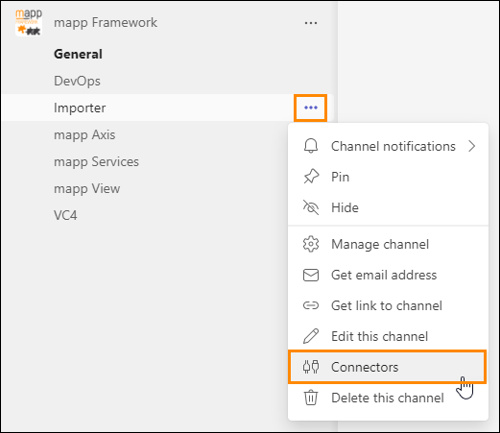Image resolution: width=500 pixels, height=433 pixels.
Task: Click the crossed-eye Hide icon
Action: click(311, 207)
